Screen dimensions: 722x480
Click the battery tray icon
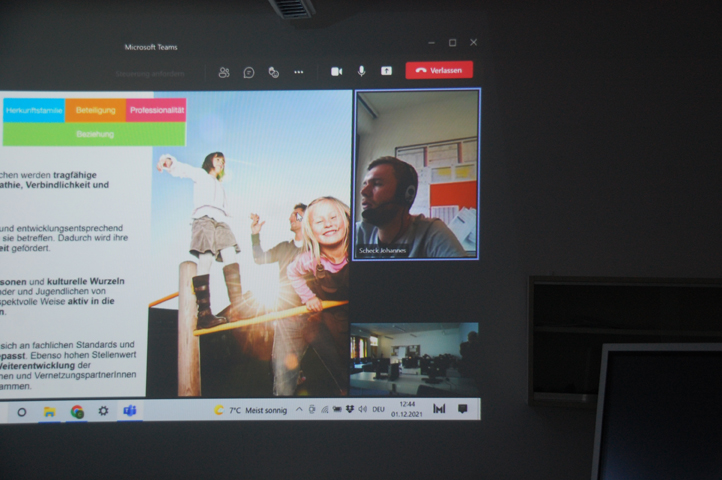pyautogui.click(x=337, y=409)
